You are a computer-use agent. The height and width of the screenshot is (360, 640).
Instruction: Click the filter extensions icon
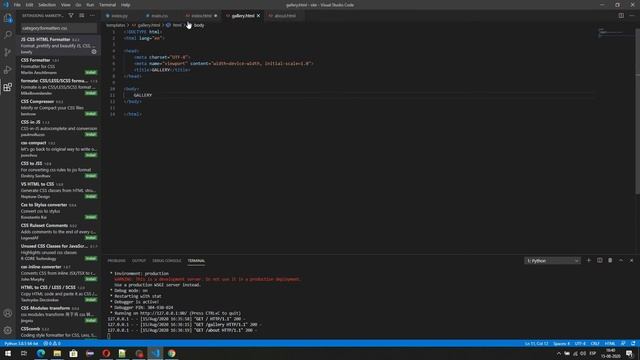point(71,16)
